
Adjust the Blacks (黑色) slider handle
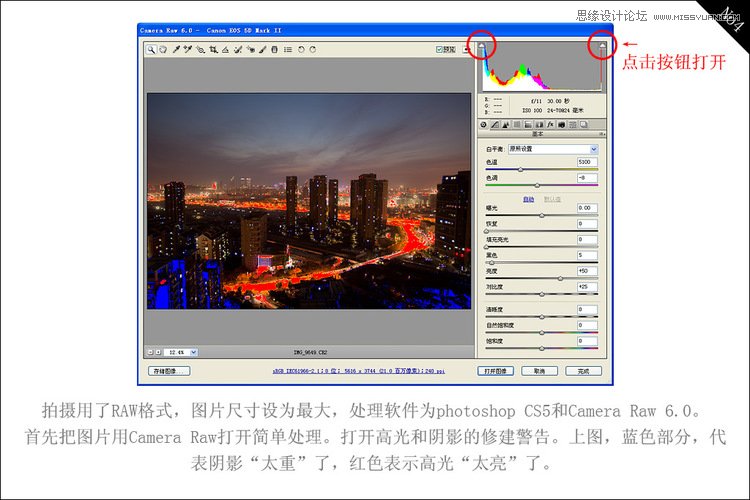[492, 263]
